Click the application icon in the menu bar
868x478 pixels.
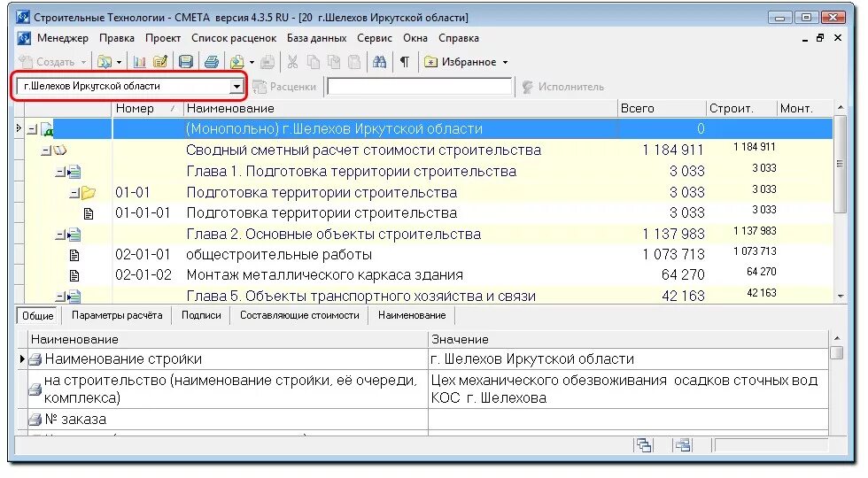(24, 38)
